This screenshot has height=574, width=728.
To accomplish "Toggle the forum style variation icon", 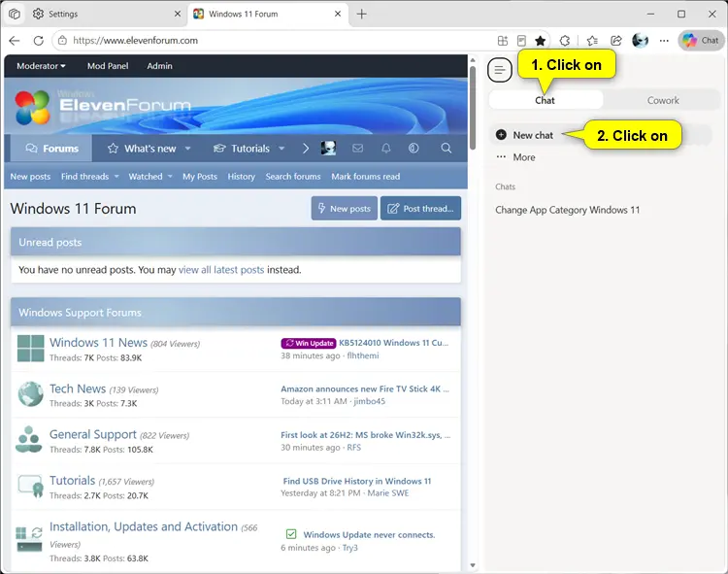I will point(414,149).
